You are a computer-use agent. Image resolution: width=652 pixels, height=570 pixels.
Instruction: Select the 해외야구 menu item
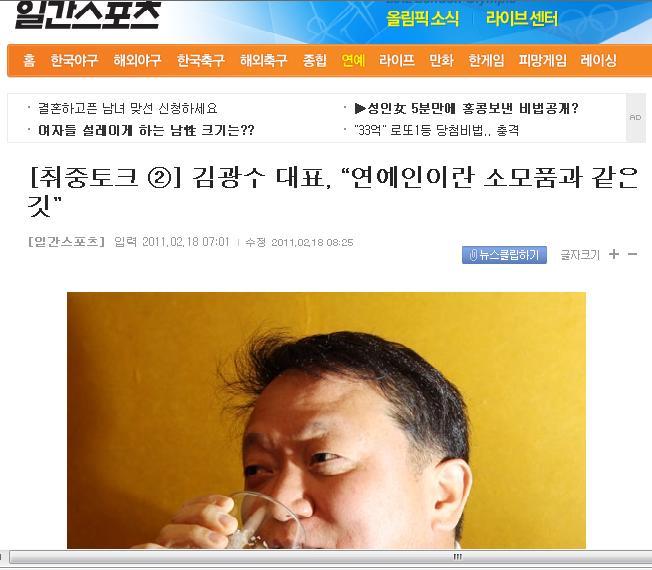pos(137,60)
